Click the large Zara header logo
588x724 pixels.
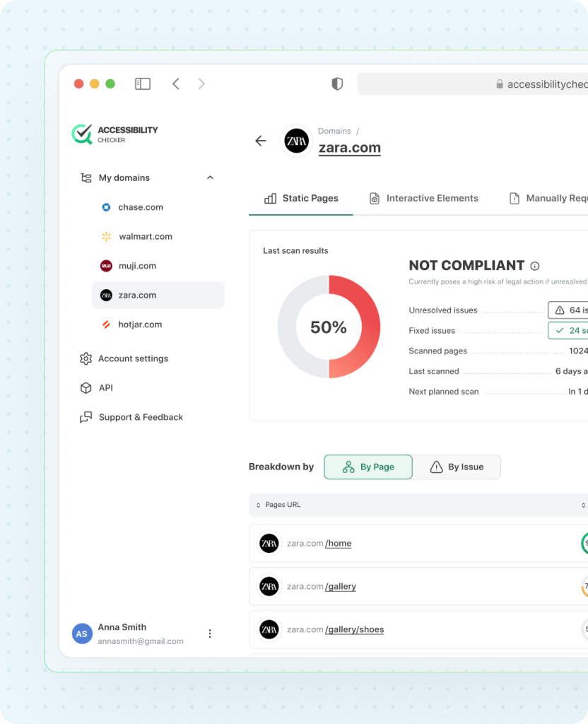pyautogui.click(x=296, y=141)
